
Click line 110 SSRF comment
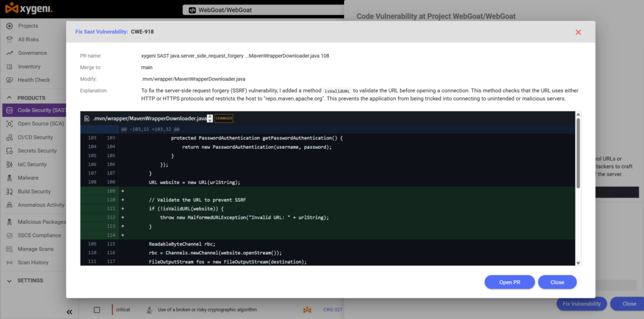click(x=197, y=200)
